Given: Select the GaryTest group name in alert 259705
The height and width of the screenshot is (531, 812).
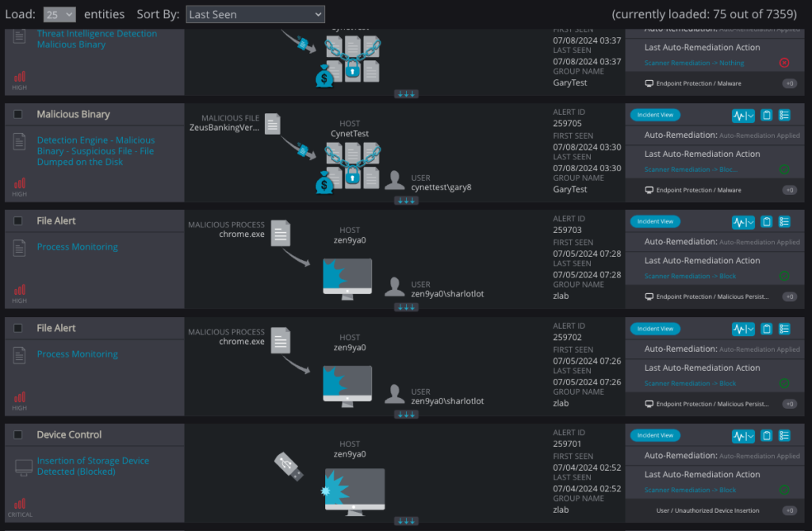Looking at the screenshot, I should point(569,189).
